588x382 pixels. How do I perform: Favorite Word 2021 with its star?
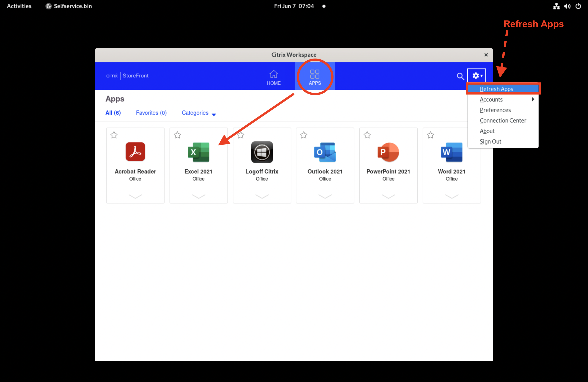tap(430, 135)
